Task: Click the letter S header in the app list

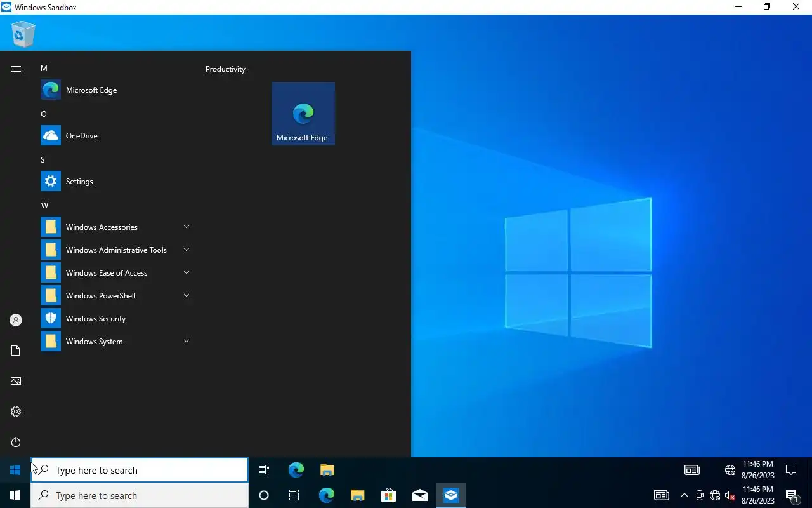Action: pyautogui.click(x=43, y=160)
